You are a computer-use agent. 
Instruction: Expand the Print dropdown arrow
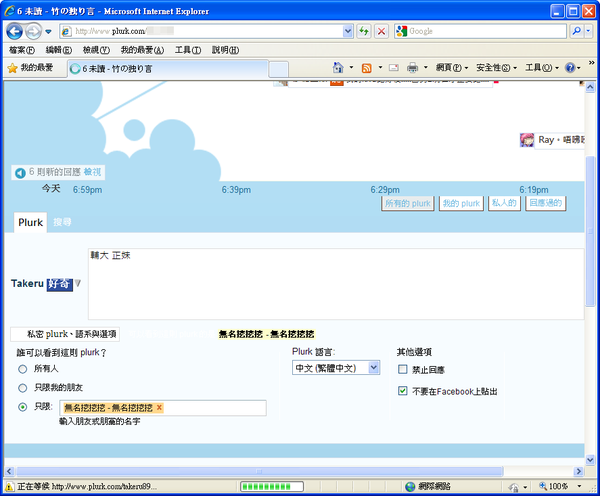pyautogui.click(x=426, y=68)
